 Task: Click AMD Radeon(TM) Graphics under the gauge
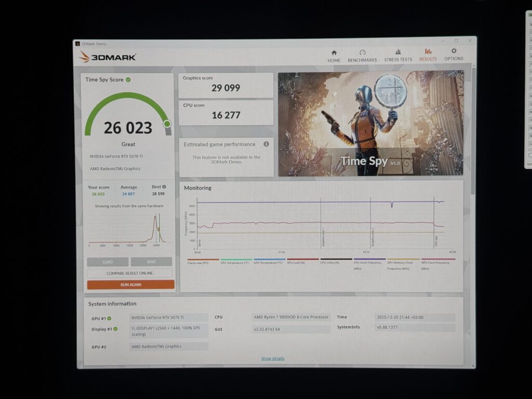tap(115, 169)
